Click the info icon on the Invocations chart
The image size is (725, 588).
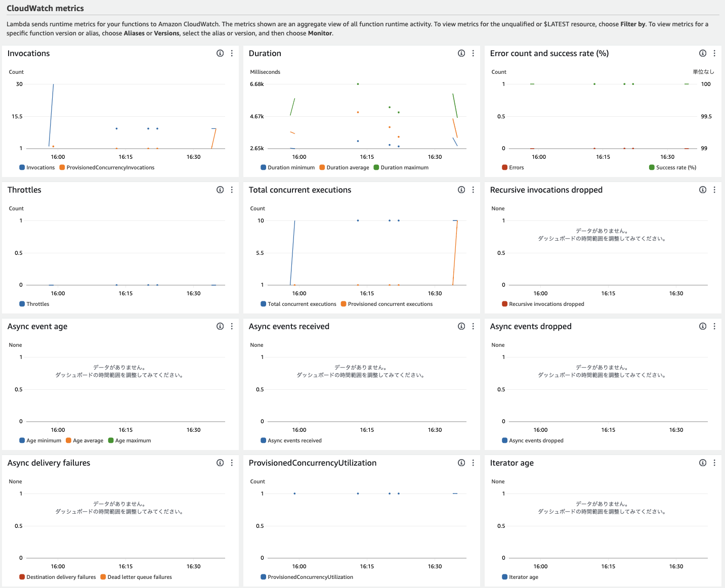220,53
